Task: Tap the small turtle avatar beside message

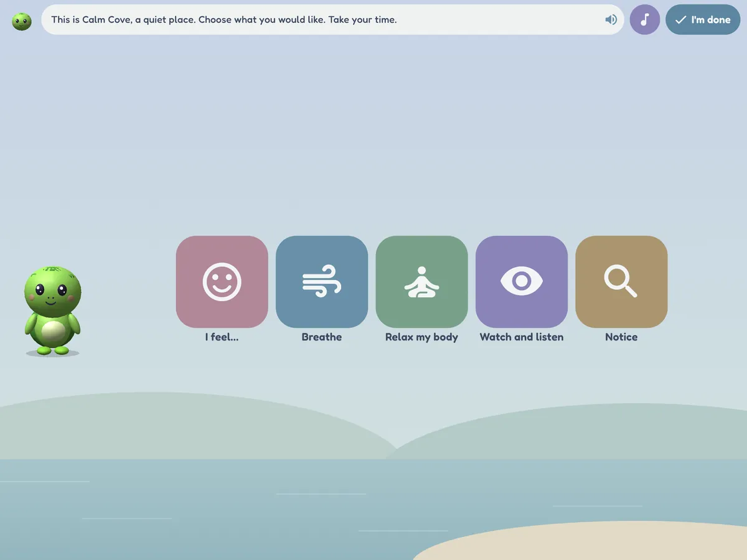Action: coord(22,21)
